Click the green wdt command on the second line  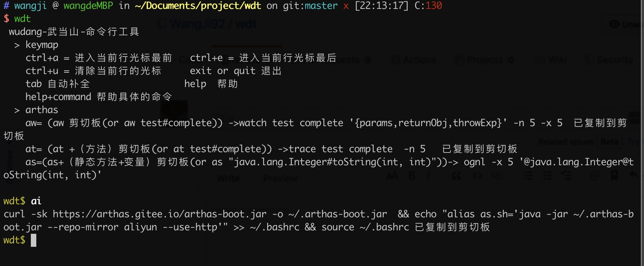[23, 19]
